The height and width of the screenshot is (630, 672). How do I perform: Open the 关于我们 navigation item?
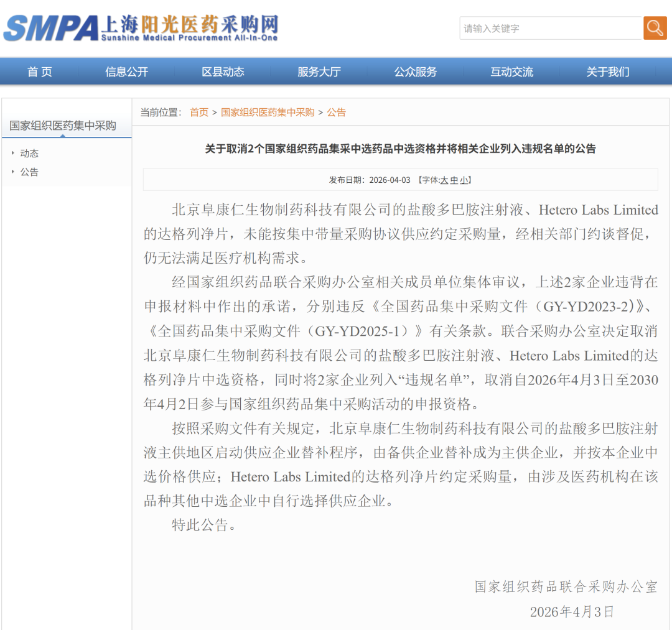click(x=608, y=72)
